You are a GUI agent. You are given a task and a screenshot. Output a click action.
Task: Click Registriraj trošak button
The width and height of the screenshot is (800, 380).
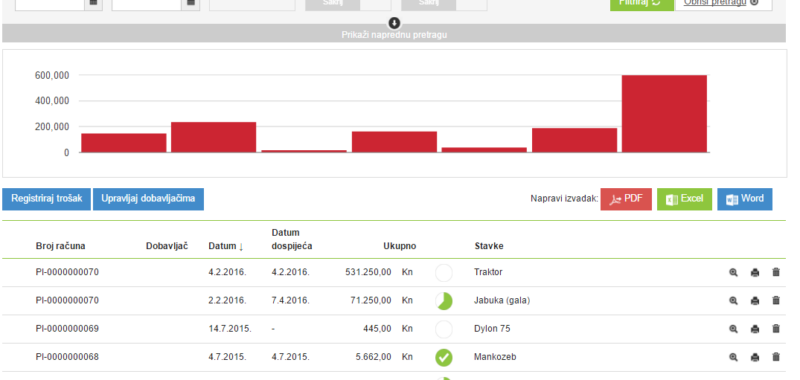(46, 199)
